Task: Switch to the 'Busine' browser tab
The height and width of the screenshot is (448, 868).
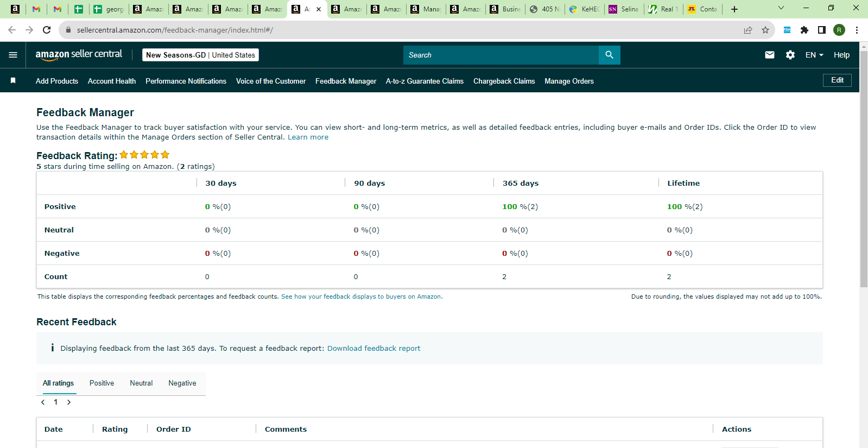Action: click(x=505, y=9)
